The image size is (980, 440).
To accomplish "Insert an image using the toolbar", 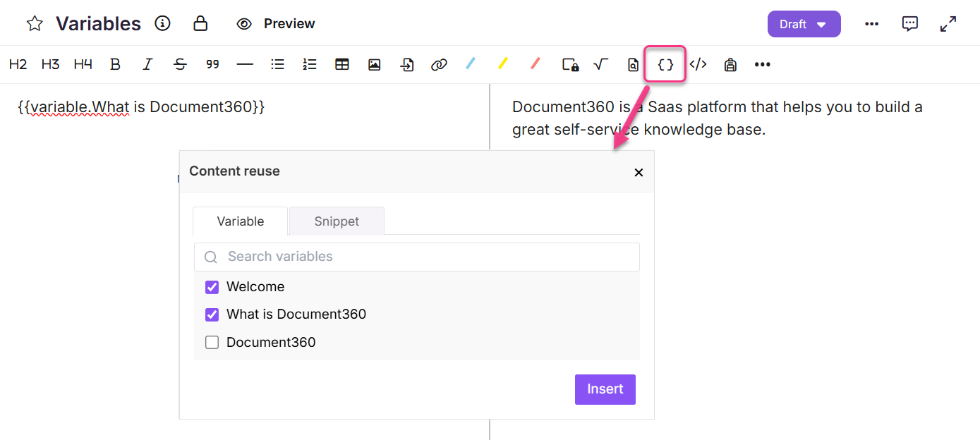I will tap(374, 64).
